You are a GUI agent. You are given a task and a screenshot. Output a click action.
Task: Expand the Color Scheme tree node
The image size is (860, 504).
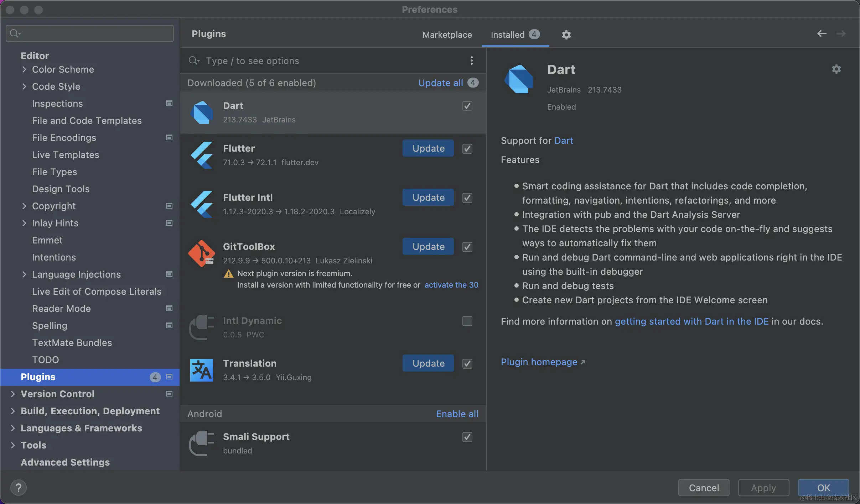pos(24,69)
